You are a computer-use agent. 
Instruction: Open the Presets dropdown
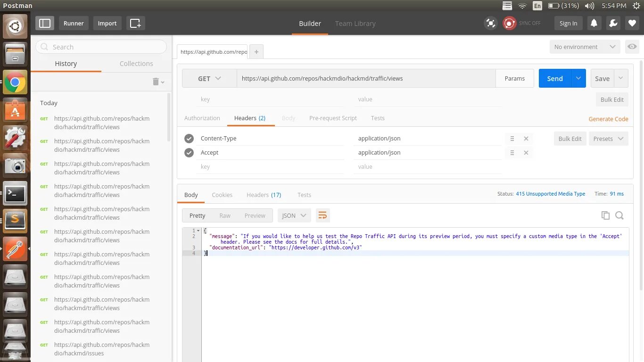[x=608, y=139]
